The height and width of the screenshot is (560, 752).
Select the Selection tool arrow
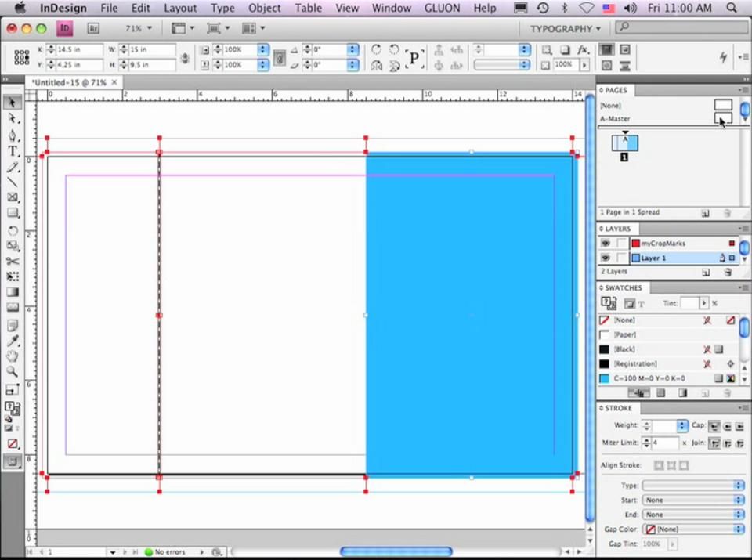pyautogui.click(x=13, y=103)
